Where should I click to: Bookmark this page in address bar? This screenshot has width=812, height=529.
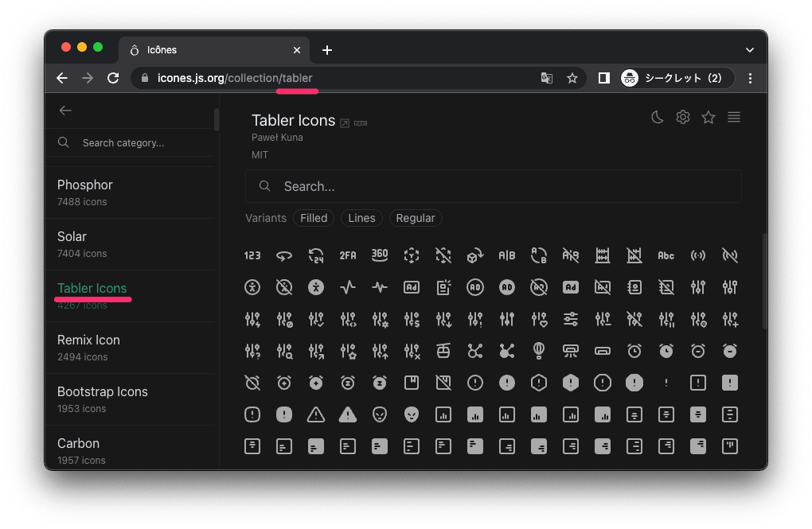click(x=572, y=78)
